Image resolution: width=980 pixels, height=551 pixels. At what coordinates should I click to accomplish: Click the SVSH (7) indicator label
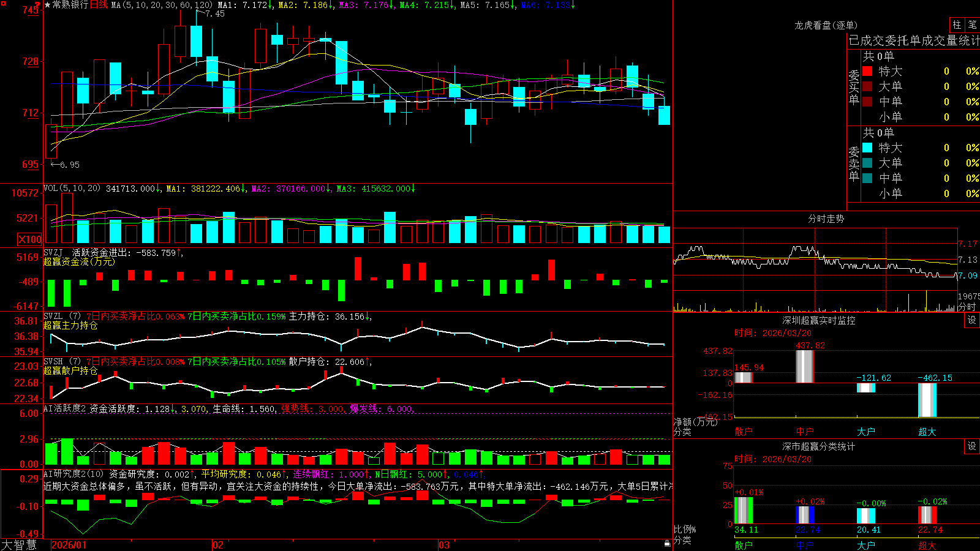pyautogui.click(x=62, y=362)
